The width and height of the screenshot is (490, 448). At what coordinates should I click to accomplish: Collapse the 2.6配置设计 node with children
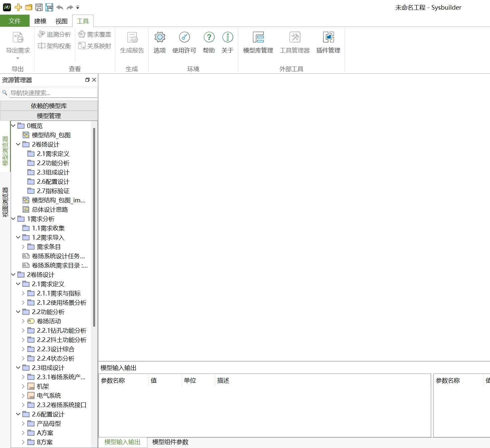click(x=18, y=414)
